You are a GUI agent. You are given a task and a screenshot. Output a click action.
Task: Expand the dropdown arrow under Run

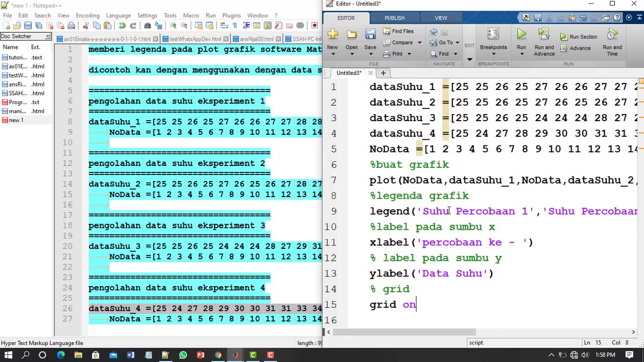click(x=521, y=54)
